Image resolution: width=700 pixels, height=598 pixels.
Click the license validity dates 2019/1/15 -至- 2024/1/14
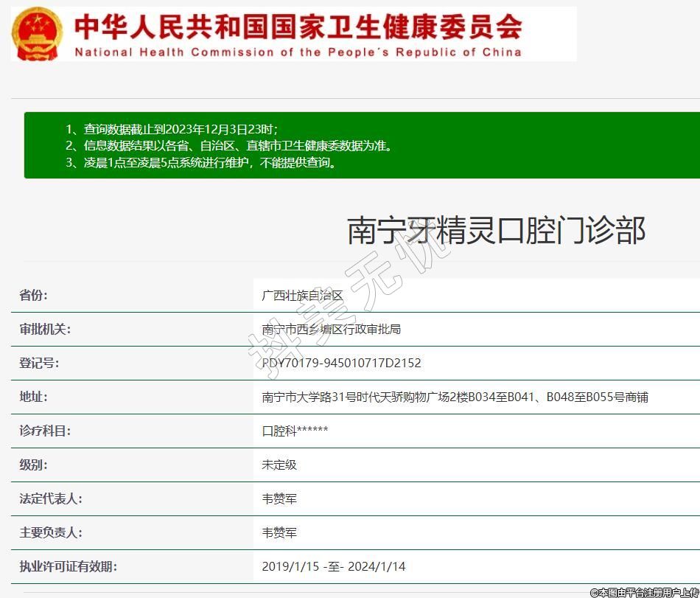(x=333, y=566)
